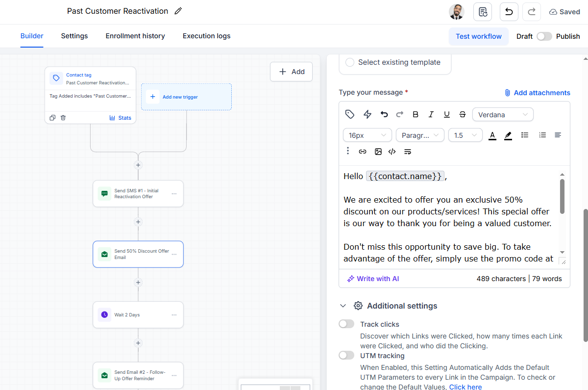
Task: Apply bold formatting to the message
Action: point(416,114)
